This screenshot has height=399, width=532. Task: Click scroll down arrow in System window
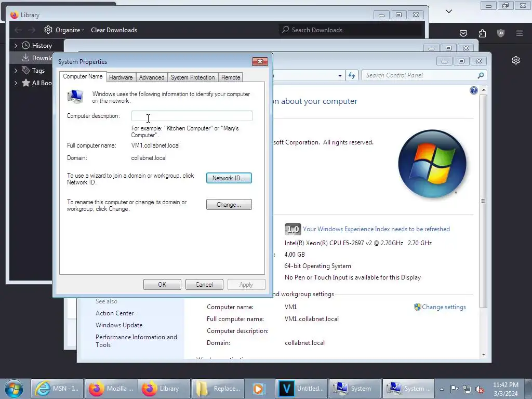(x=484, y=354)
